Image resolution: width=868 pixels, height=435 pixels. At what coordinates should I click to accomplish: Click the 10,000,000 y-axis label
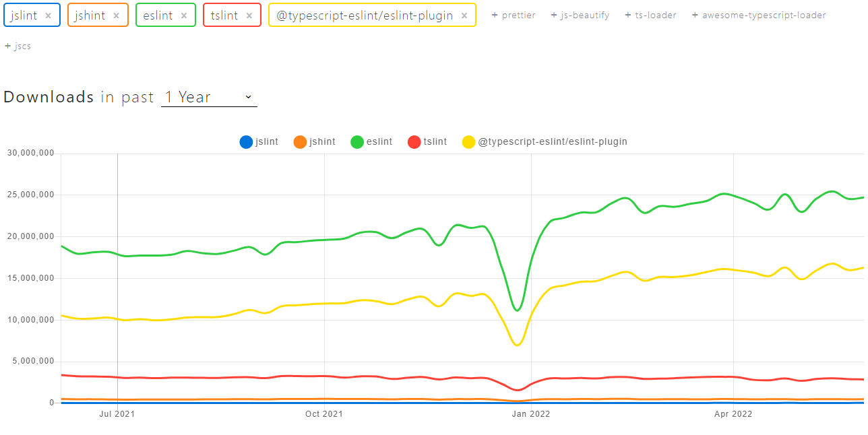(x=30, y=320)
